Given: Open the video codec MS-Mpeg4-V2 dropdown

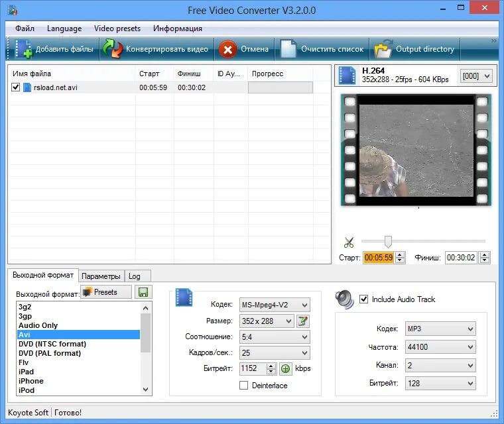Looking at the screenshot, I should [275, 305].
